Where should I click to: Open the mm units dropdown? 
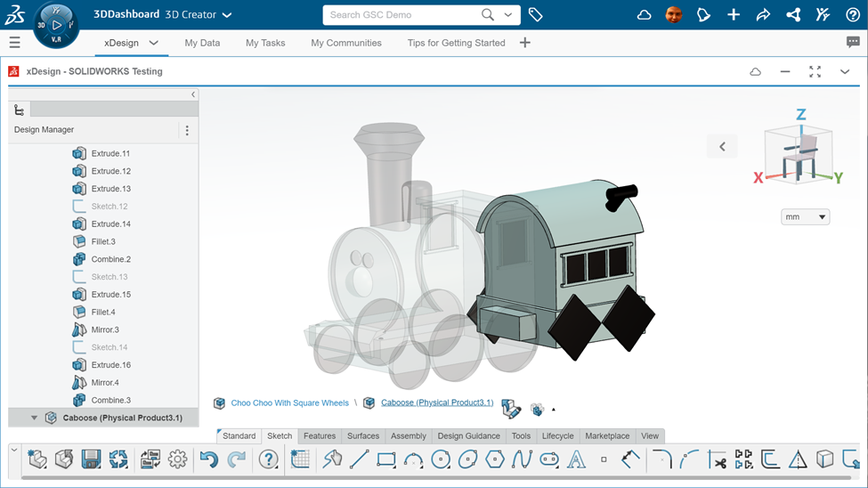click(805, 216)
